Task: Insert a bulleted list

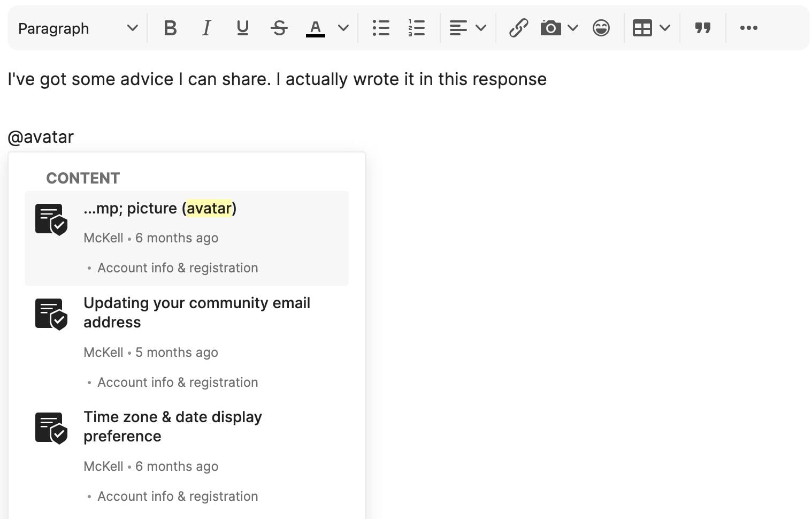Action: 380,28
